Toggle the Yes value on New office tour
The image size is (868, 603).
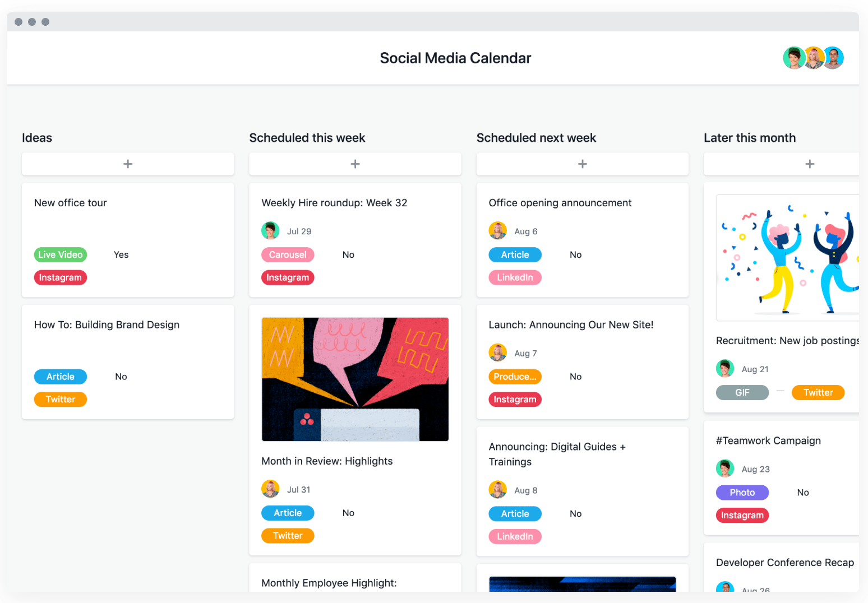(121, 254)
